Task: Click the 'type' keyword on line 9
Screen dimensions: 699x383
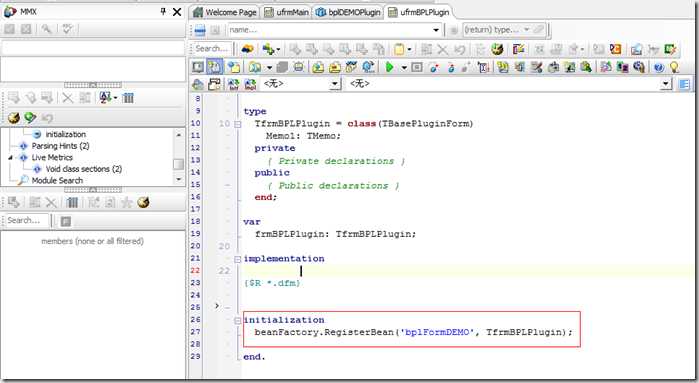Action: (x=255, y=111)
